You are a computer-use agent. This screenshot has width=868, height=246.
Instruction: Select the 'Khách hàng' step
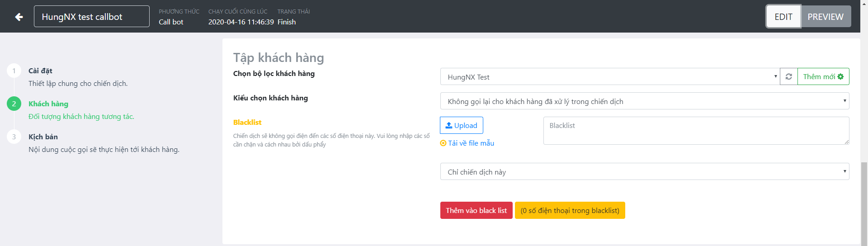click(x=48, y=104)
